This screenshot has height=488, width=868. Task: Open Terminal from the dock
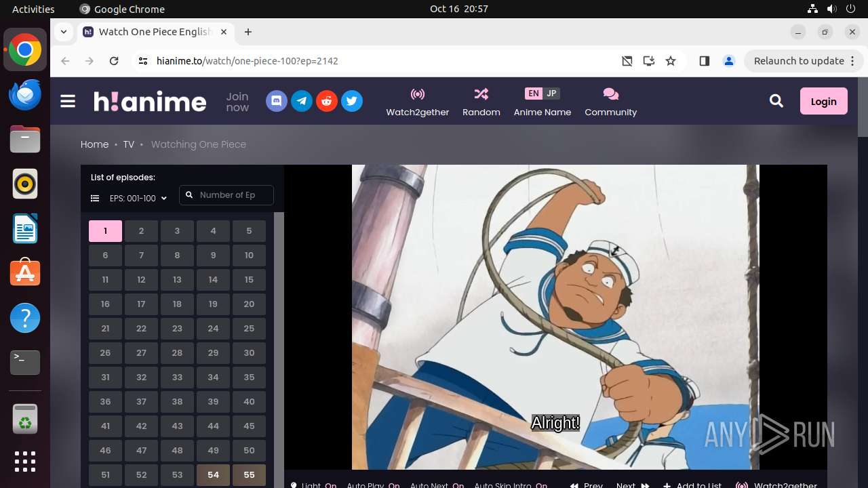[25, 363]
